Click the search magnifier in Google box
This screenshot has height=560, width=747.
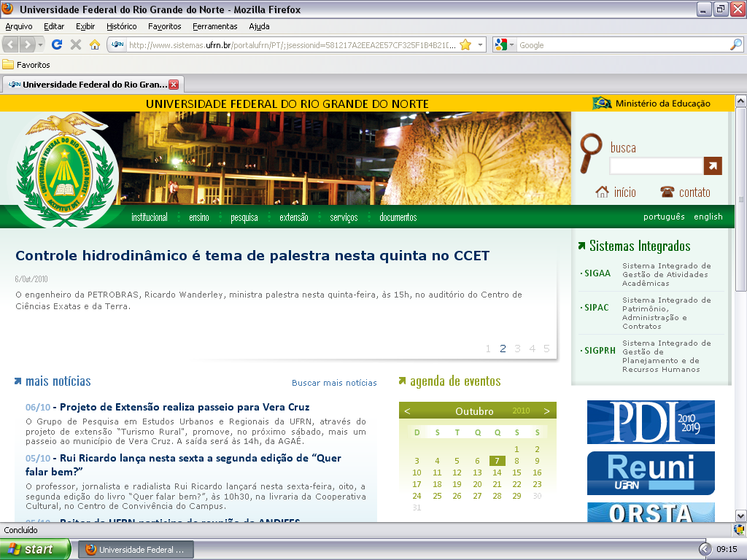[x=735, y=44]
